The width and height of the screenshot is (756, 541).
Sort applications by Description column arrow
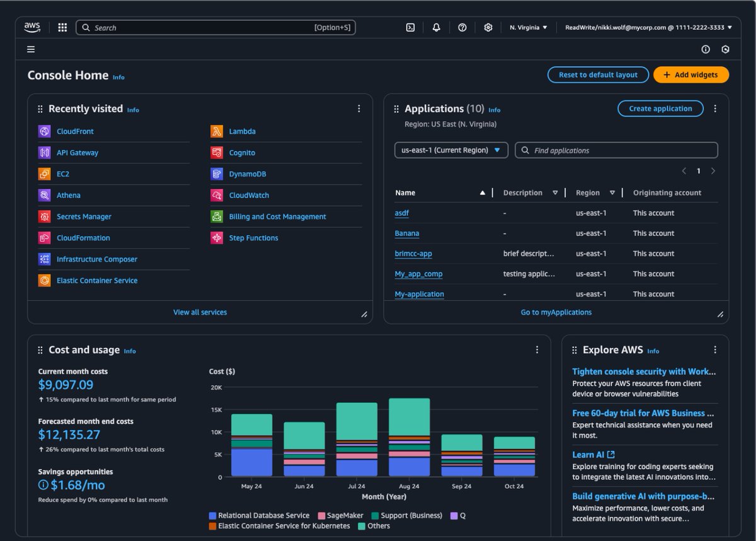click(x=555, y=193)
